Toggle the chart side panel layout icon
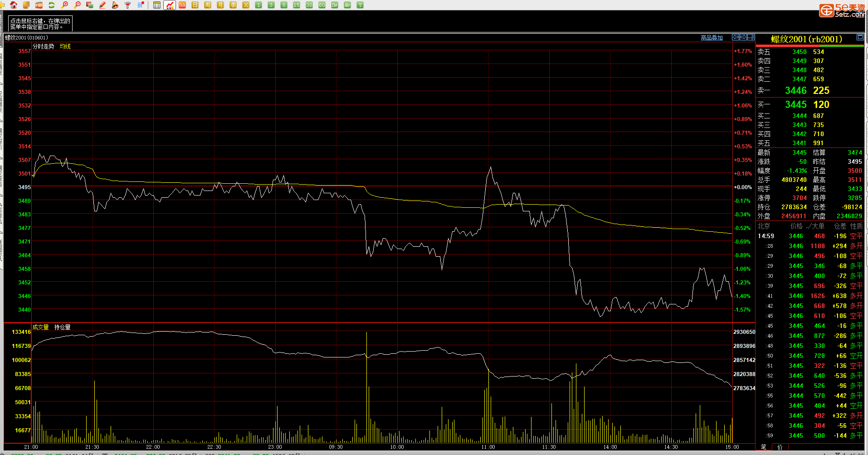Image resolution: width=868 pixels, height=455 pixels. 751,37
